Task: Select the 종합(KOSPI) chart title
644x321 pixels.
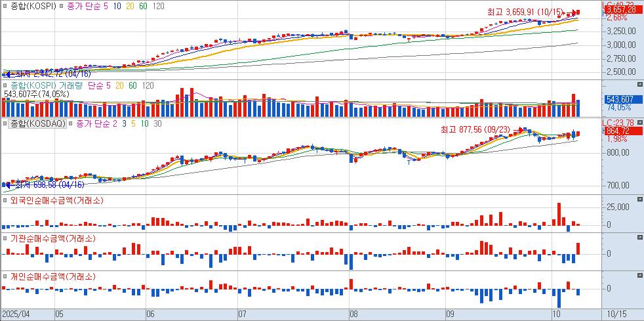Action: 32,7
